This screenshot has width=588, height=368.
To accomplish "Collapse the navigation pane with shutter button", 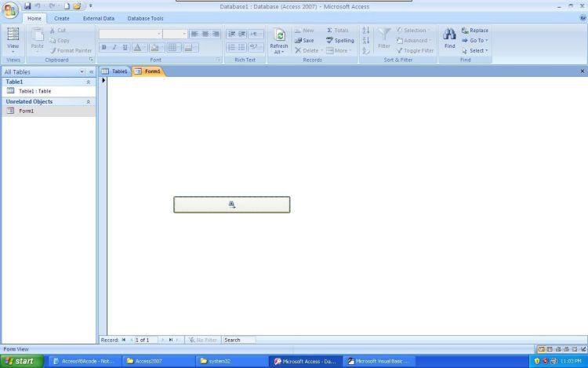I will point(91,71).
